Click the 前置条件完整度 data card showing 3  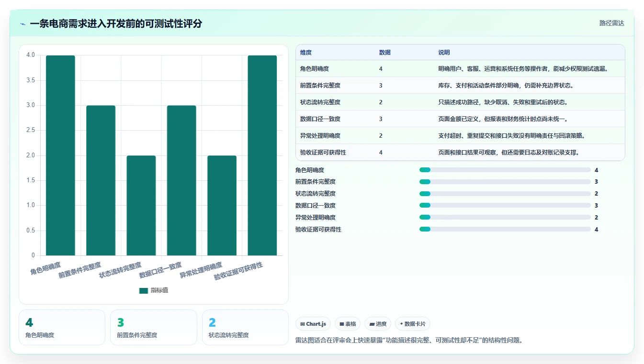pyautogui.click(x=154, y=327)
